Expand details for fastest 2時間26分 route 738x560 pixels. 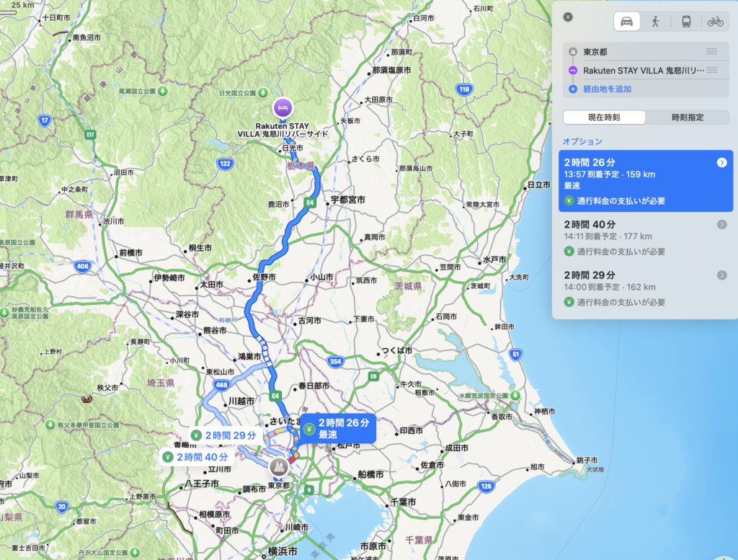(x=721, y=163)
